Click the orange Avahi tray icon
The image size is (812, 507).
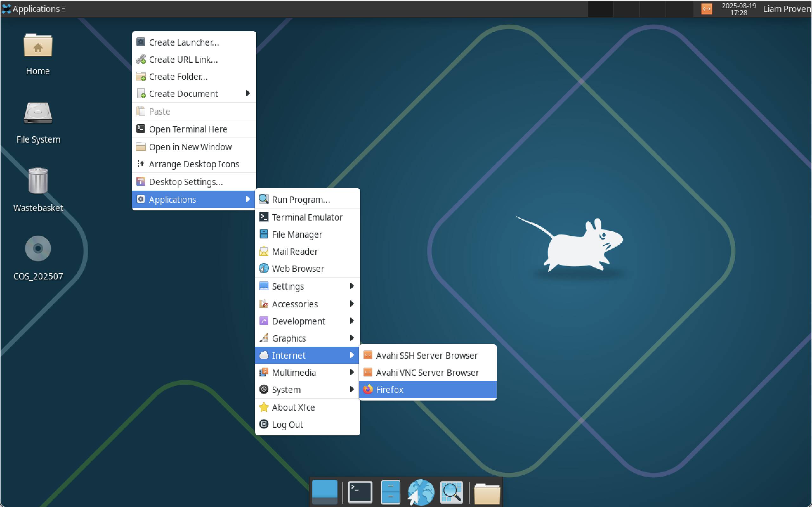tap(706, 9)
